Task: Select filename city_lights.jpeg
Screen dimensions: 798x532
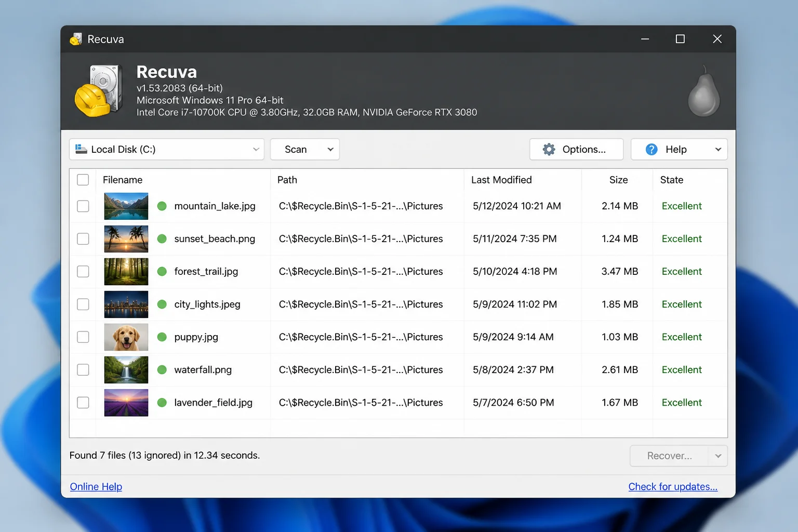Action: pos(207,304)
